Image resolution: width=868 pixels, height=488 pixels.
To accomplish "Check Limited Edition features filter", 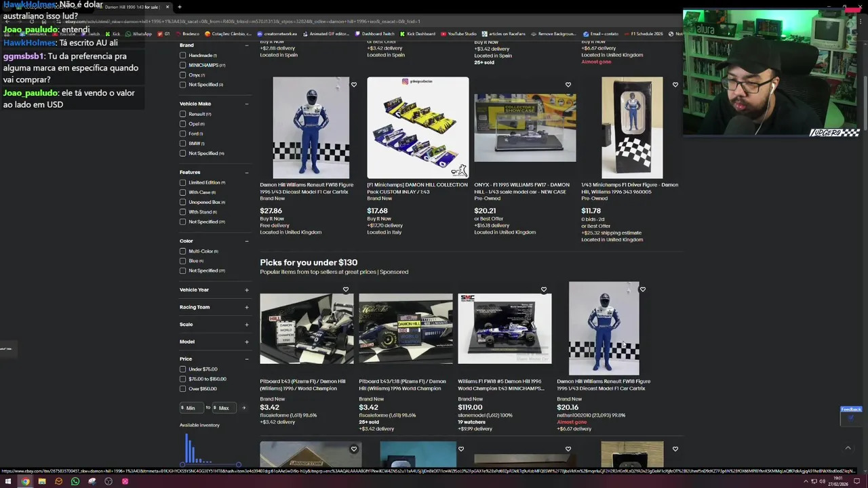I will (182, 182).
